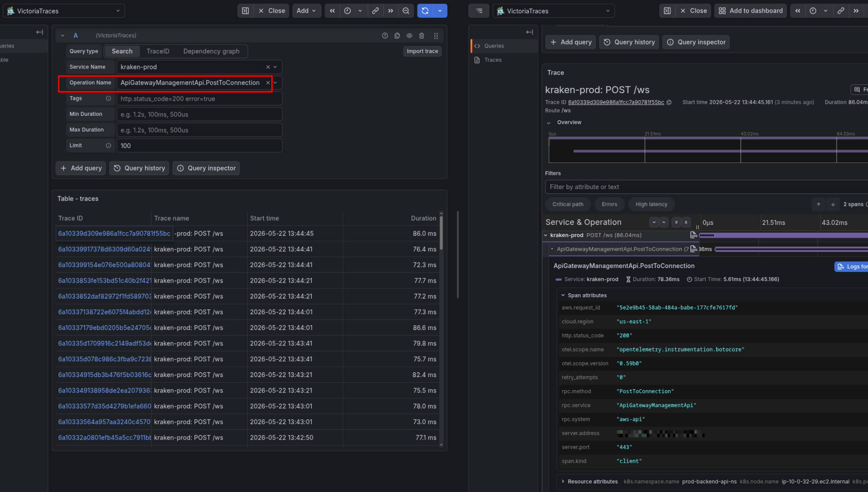Toggle the Critical path filter
This screenshot has width=868, height=492.
[568, 204]
